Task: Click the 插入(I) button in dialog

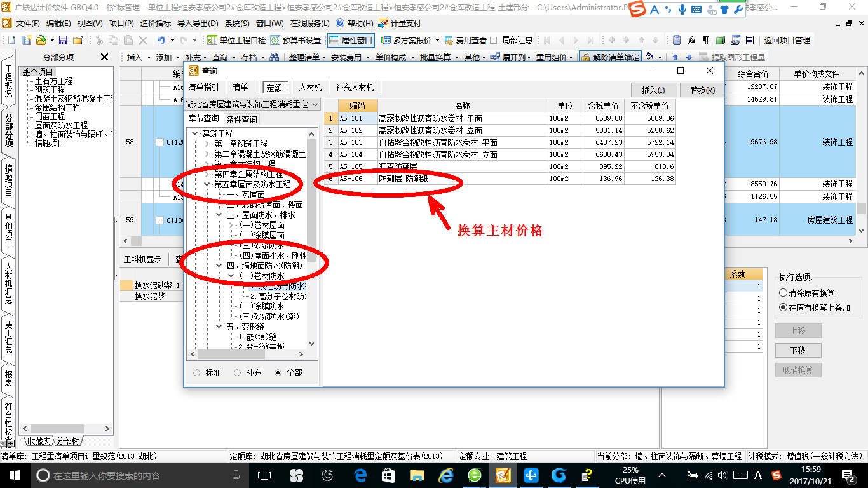Action: pos(653,90)
